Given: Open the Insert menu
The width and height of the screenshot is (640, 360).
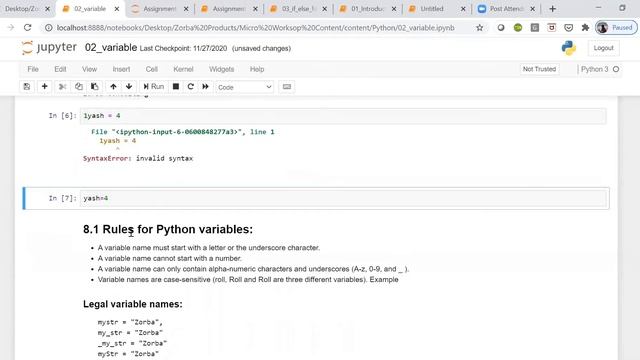Looking at the screenshot, I should (121, 69).
